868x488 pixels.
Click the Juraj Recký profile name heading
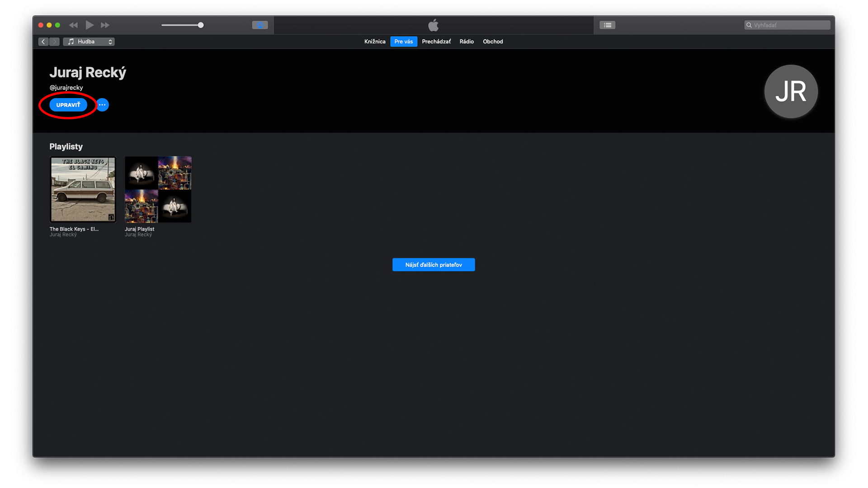click(88, 72)
